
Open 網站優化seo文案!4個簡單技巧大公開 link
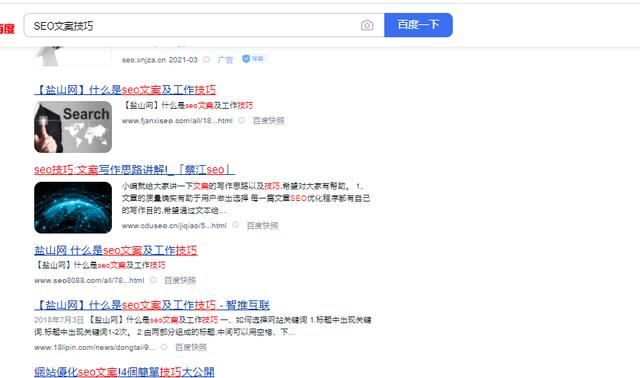click(124, 372)
